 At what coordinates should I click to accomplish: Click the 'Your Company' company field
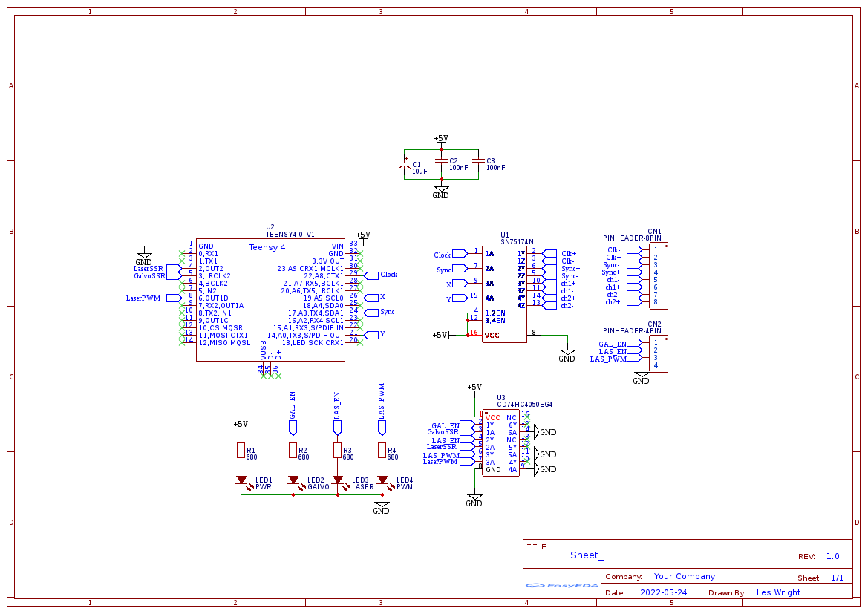[x=684, y=576]
